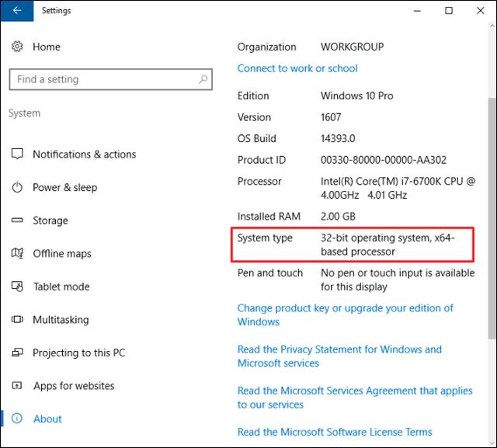Click the search magnifier icon

(x=203, y=79)
